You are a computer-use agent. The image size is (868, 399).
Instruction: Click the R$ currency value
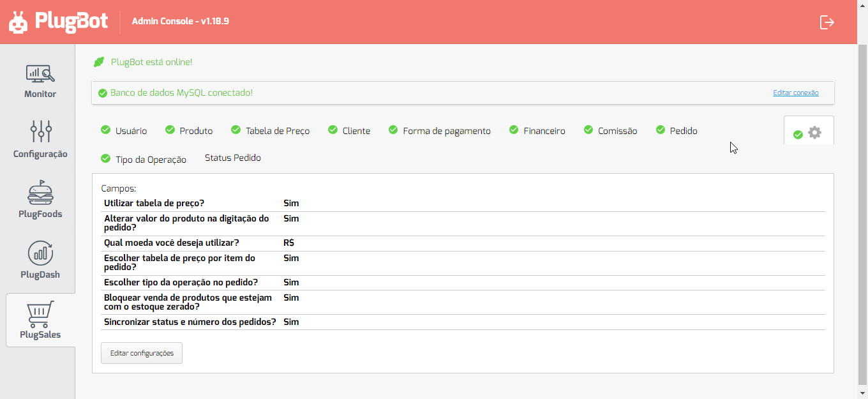pos(289,243)
